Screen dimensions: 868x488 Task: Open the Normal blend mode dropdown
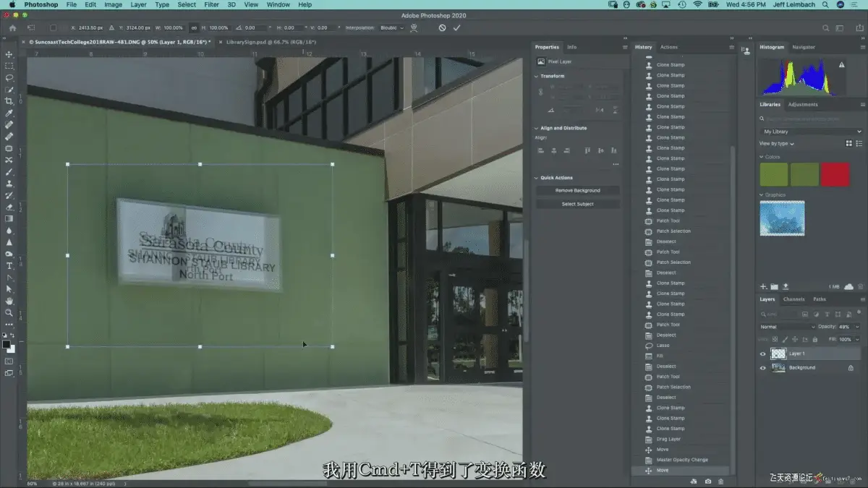pyautogui.click(x=787, y=327)
